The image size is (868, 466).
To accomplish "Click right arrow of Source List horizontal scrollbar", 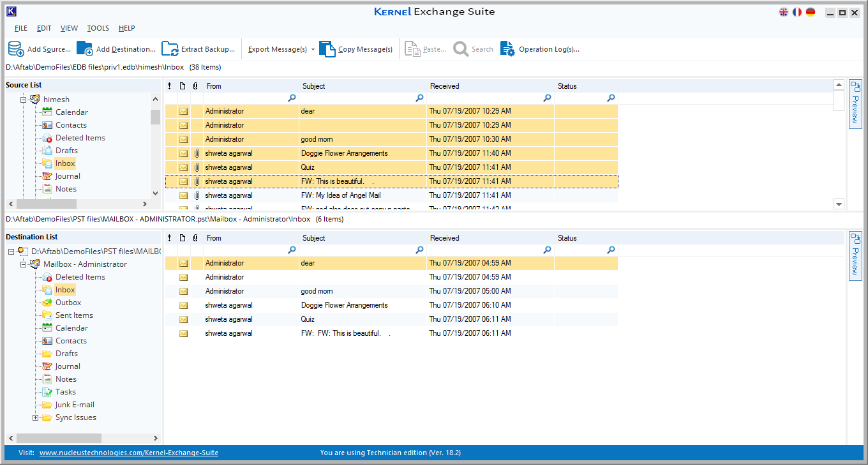I will tap(145, 204).
